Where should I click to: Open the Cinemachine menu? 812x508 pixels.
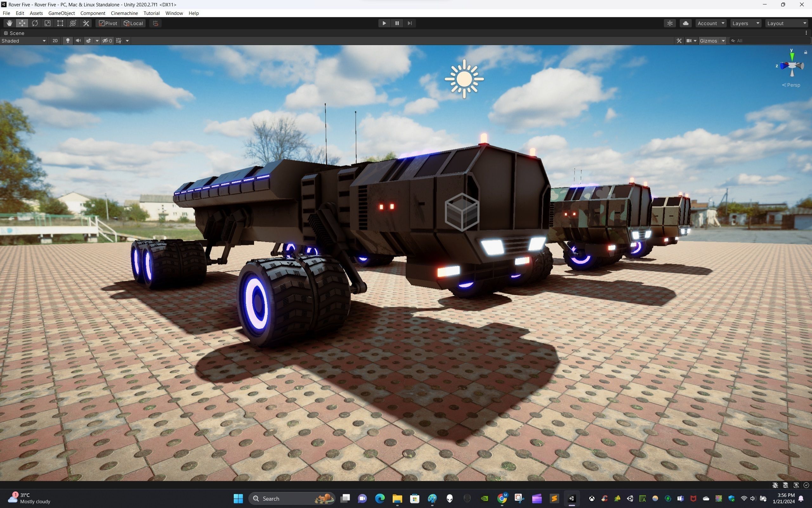124,13
